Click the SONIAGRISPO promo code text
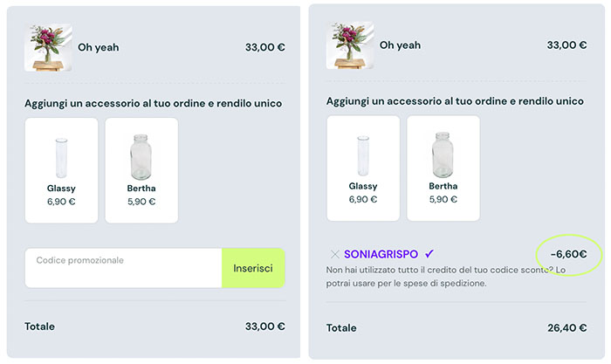 381,254
